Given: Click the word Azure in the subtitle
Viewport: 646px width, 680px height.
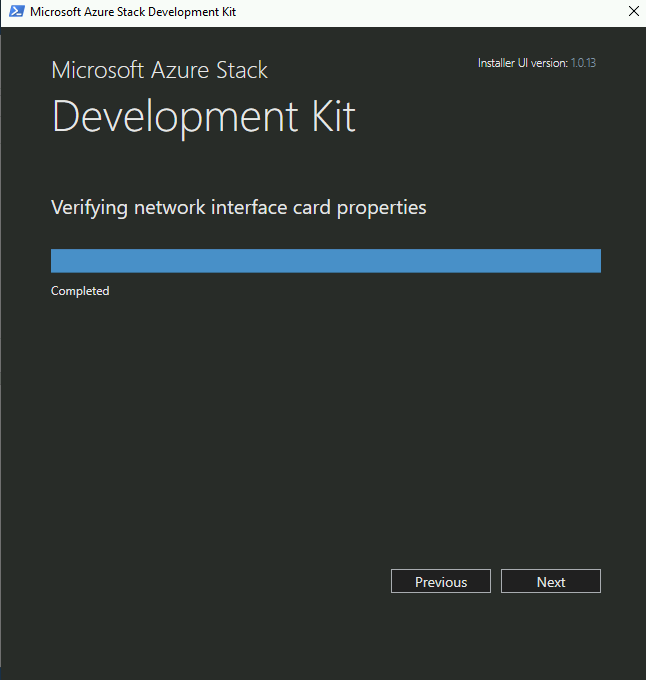Looking at the screenshot, I should [x=180, y=70].
